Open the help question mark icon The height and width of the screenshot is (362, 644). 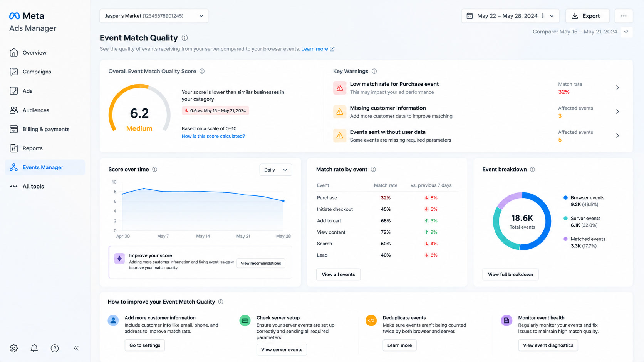[55, 348]
